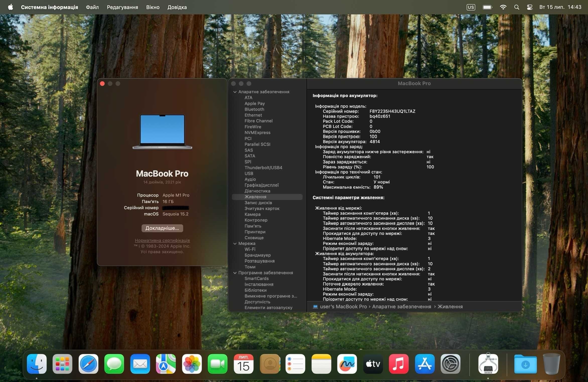Select Пам'ять in the sidebar
This screenshot has height=382, width=588.
coord(253,226)
